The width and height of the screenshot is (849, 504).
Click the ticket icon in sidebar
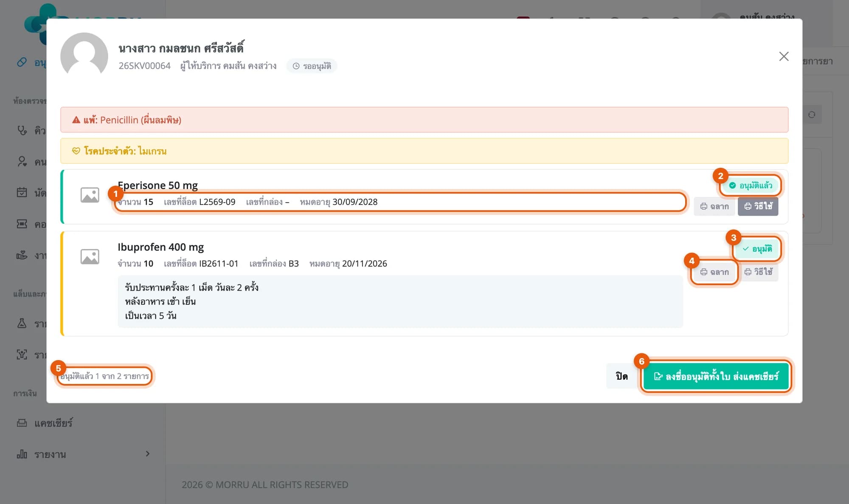tap(22, 224)
